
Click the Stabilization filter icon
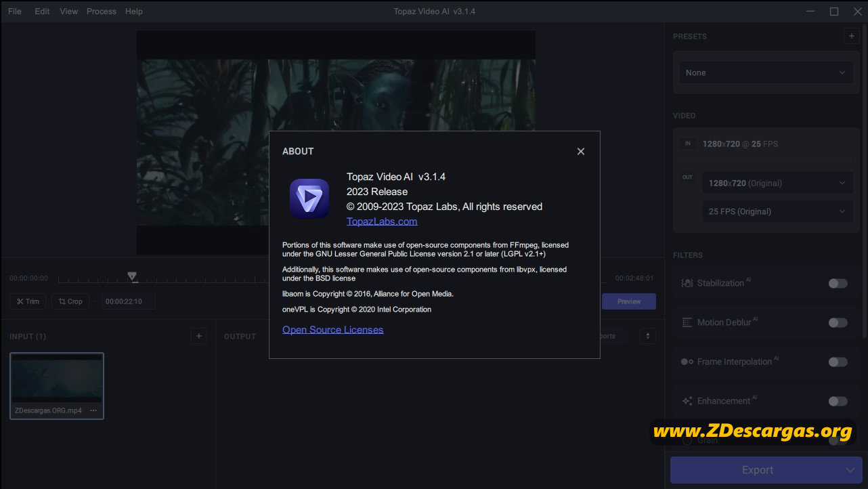[x=687, y=283]
